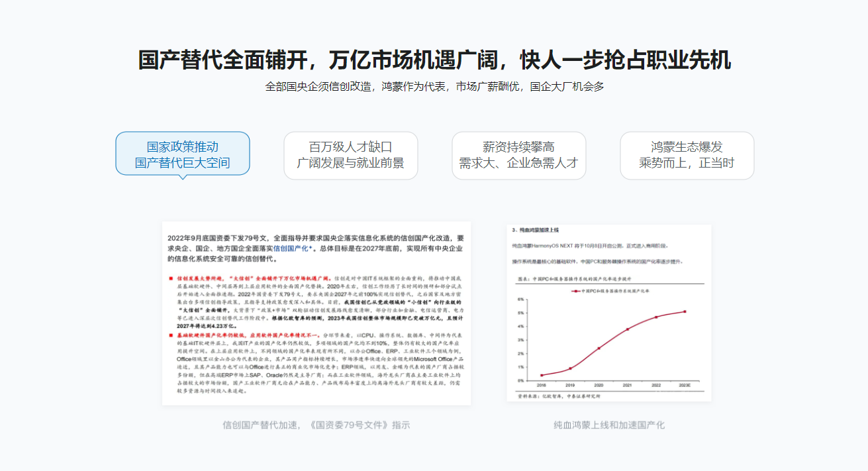Click the 3、纯血鸿蒙加速上线 section heading
The height and width of the screenshot is (471, 868).
tap(536, 230)
